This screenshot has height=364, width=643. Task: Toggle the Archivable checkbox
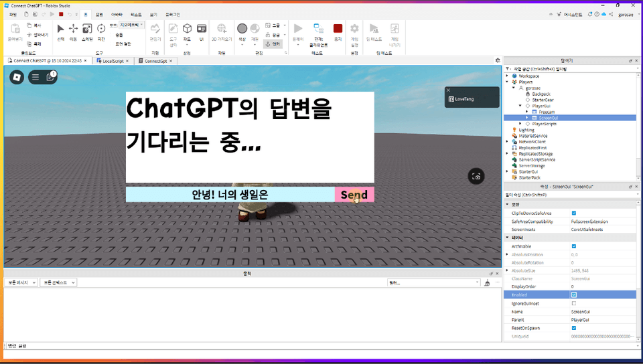(x=574, y=246)
